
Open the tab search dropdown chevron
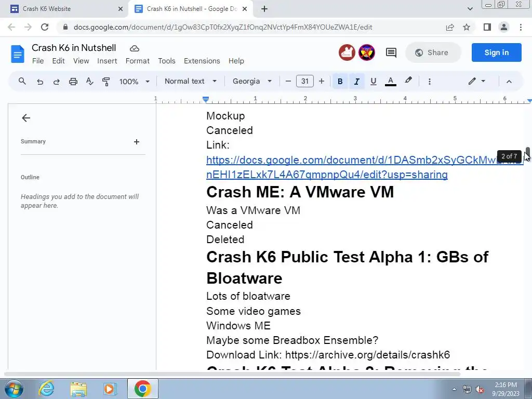pos(470,9)
